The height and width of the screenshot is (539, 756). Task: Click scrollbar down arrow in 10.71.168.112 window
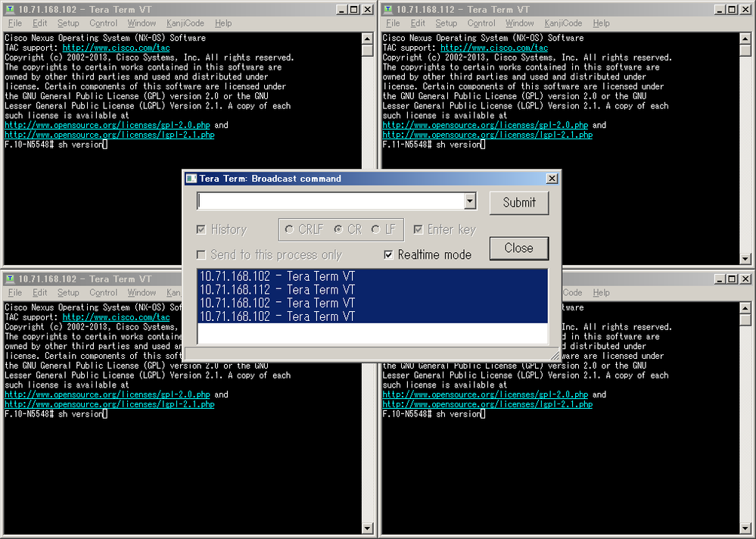pyautogui.click(x=745, y=259)
